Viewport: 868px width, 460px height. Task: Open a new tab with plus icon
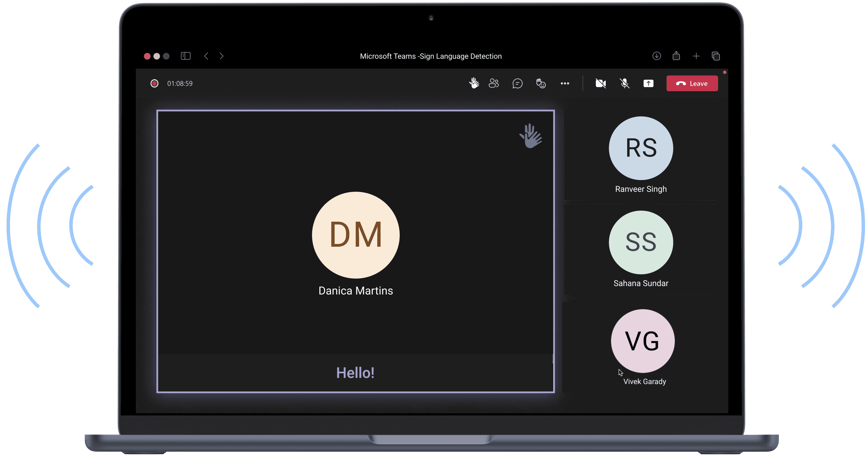pos(696,56)
